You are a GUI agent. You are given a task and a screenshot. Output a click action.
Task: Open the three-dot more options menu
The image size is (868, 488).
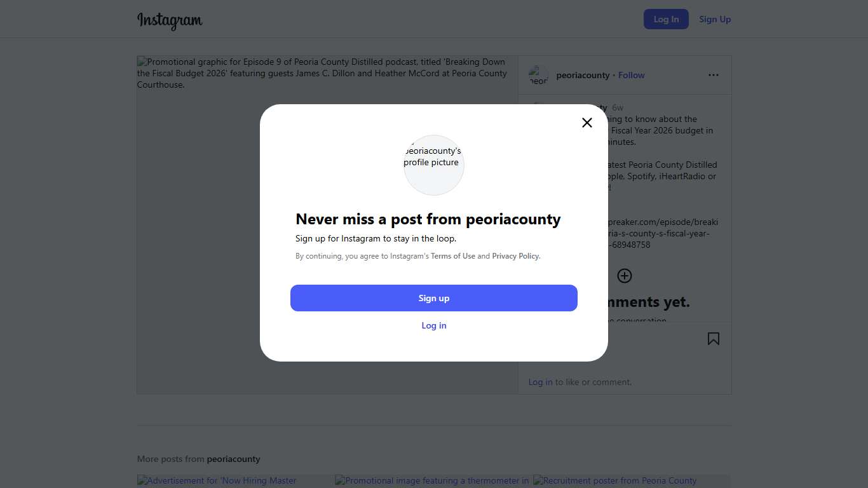(714, 75)
